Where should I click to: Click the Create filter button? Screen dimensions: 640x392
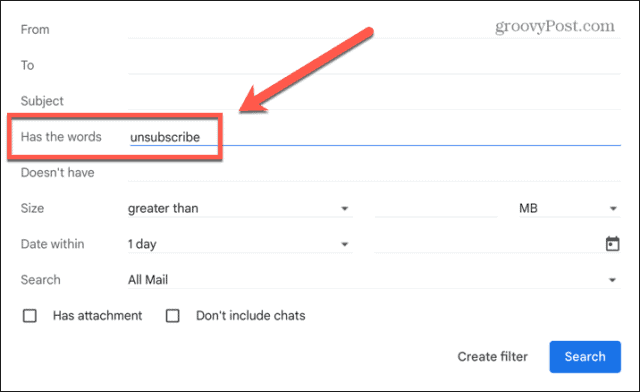point(493,356)
